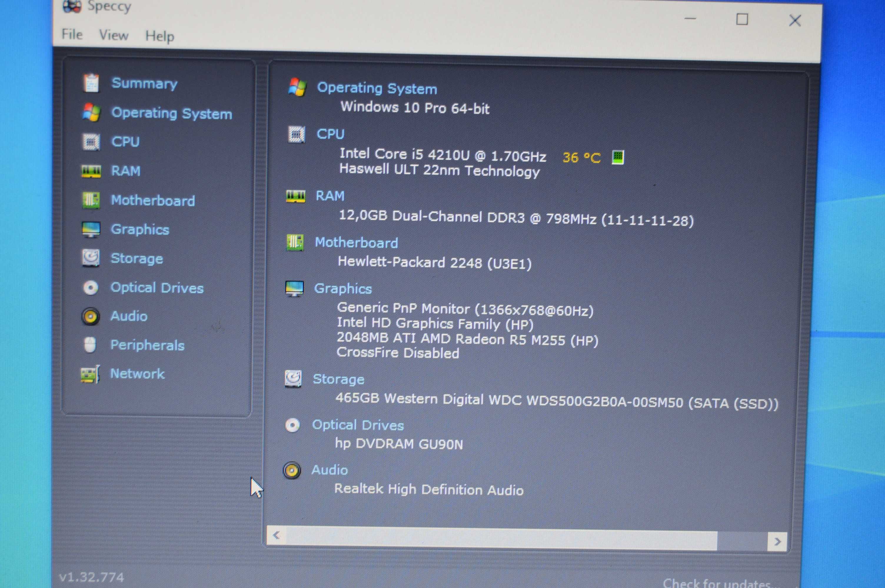
Task: Click the green CPU temperature indicator icon
Action: pyautogui.click(x=618, y=157)
